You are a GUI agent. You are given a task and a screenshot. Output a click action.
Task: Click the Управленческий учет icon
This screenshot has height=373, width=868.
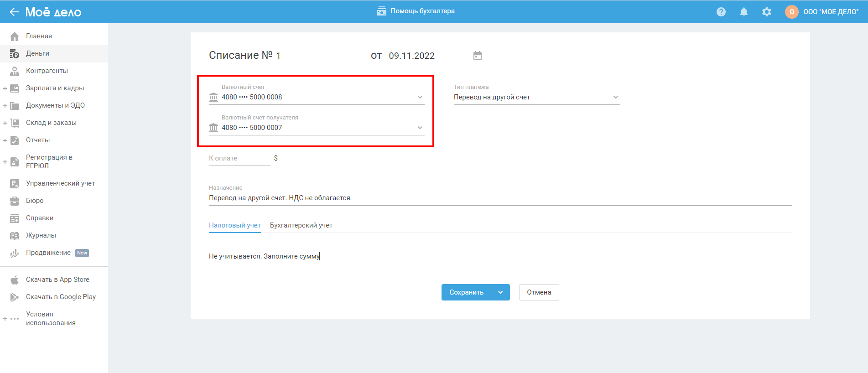[15, 183]
